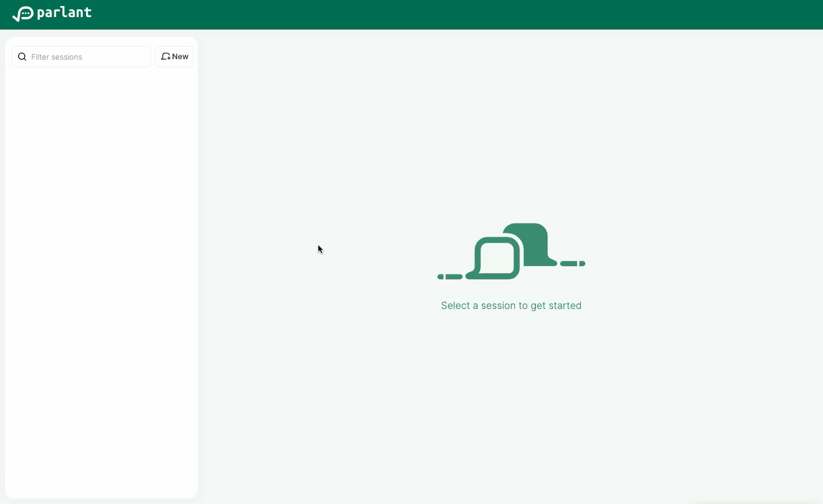Click the outlined front chat bubble illustration
This screenshot has width=823, height=504.
497,257
